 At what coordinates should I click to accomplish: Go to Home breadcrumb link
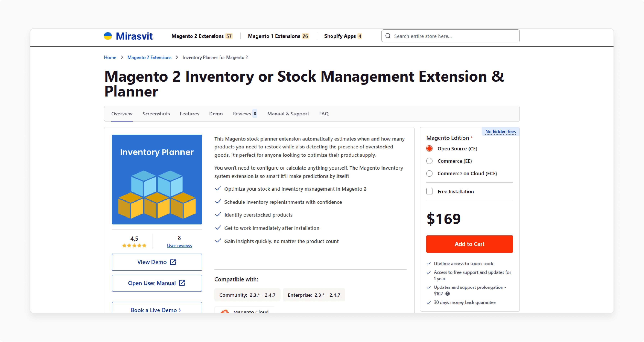click(x=110, y=57)
